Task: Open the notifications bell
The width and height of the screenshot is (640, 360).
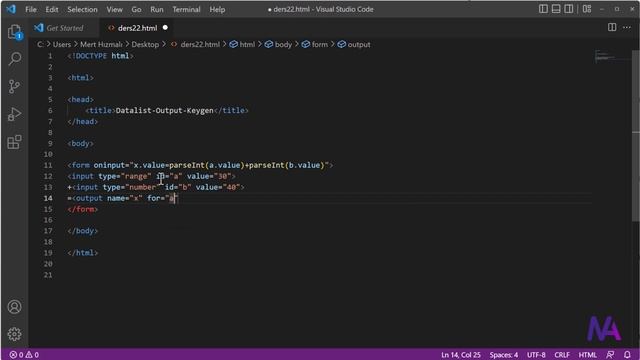Action: [627, 354]
